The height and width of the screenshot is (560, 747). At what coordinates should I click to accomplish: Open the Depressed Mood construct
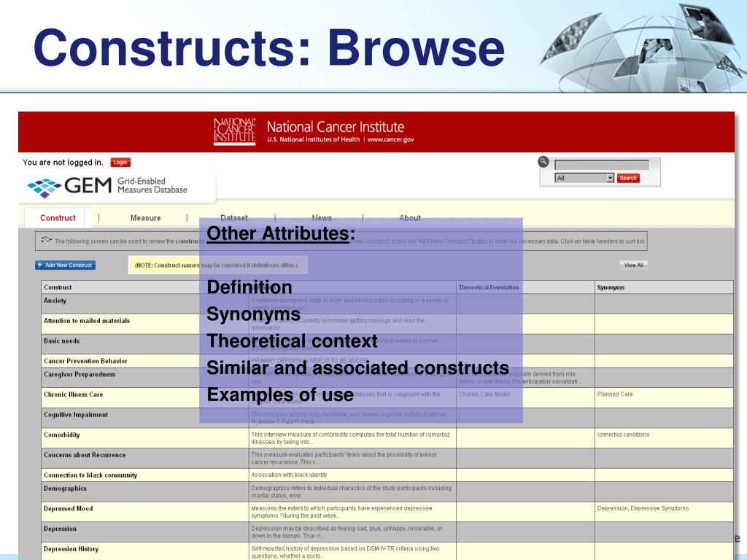(x=68, y=508)
